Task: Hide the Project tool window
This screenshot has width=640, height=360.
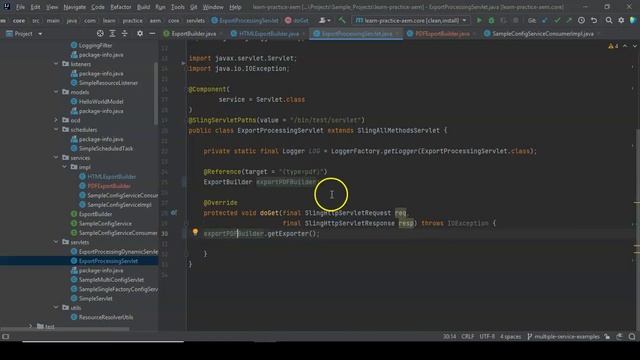Action: click(x=152, y=33)
